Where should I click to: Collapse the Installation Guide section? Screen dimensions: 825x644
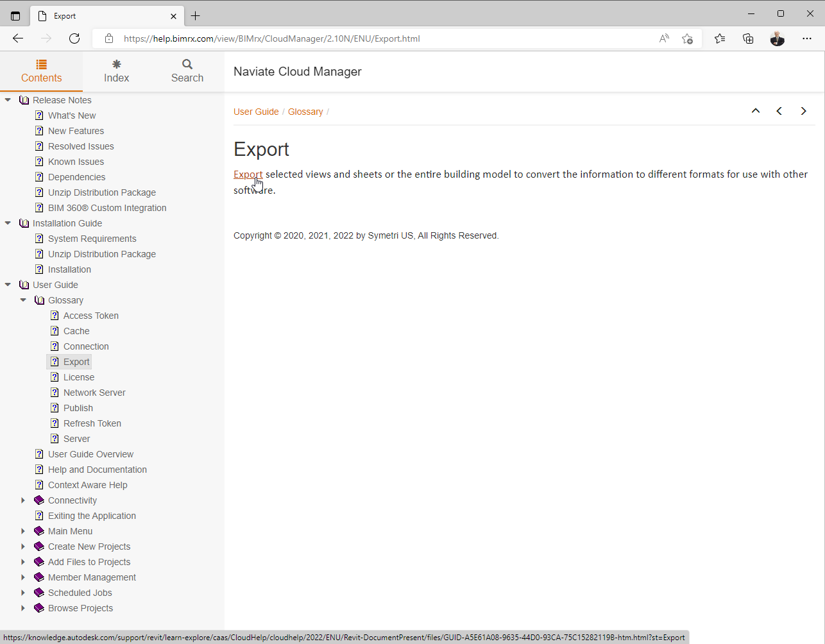coord(8,223)
